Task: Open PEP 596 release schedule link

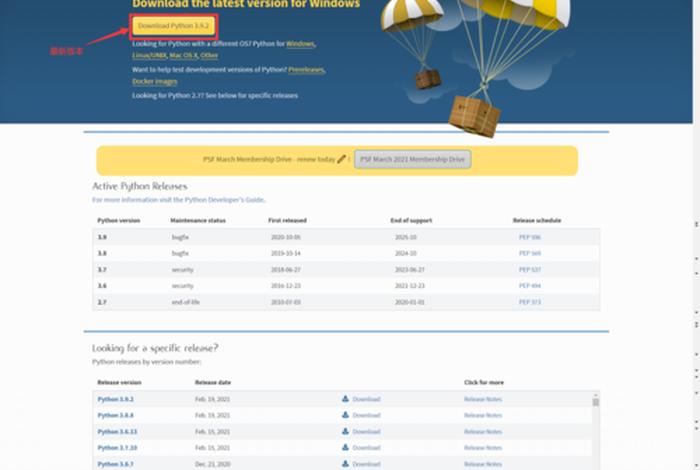Action: click(x=529, y=237)
